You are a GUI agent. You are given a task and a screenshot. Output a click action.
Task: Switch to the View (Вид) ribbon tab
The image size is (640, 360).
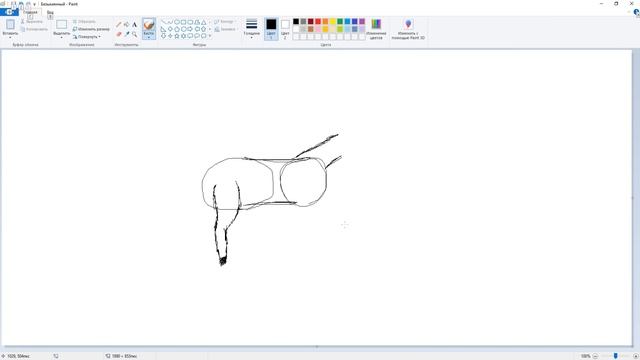point(50,12)
